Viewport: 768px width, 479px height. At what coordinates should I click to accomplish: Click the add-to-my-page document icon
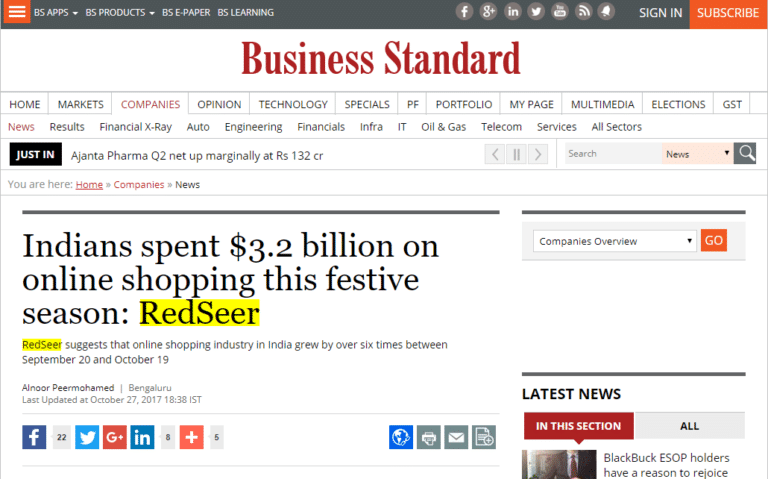click(x=484, y=437)
